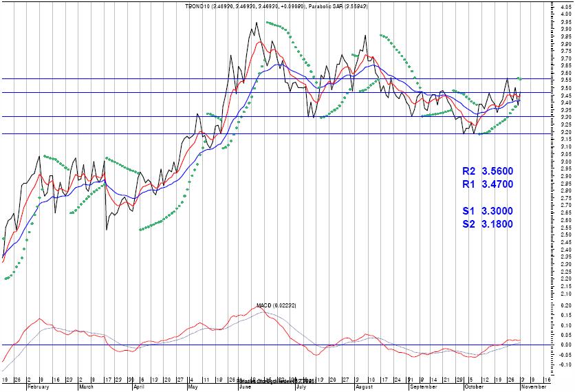
Task: Click the March month label on the time axis
Action: coord(87,387)
